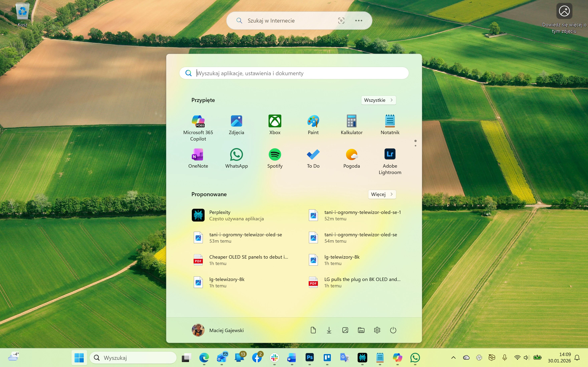Image resolution: width=588 pixels, height=367 pixels.
Task: Click the power button in Start menu
Action: (393, 330)
